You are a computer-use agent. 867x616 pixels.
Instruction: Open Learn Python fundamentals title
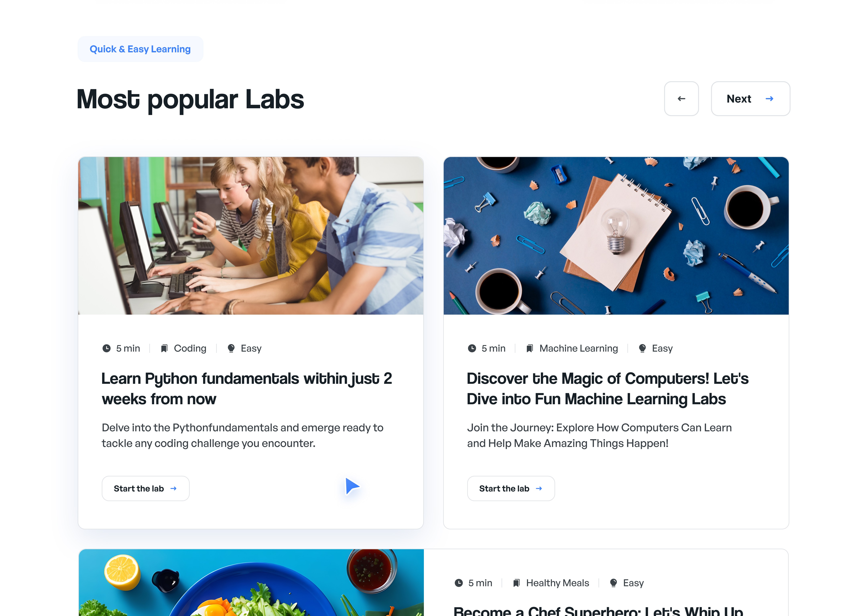pyautogui.click(x=247, y=389)
